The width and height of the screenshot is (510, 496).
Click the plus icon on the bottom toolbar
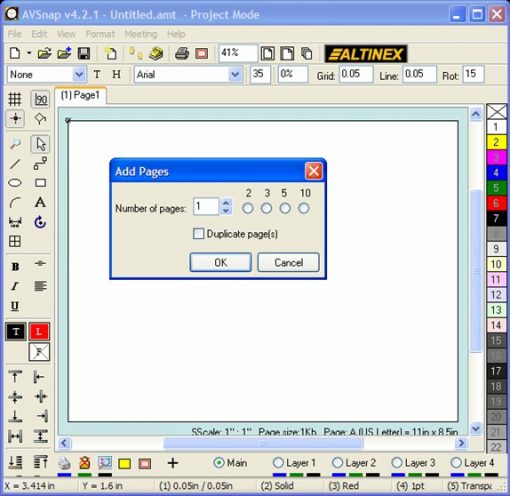pos(173,463)
